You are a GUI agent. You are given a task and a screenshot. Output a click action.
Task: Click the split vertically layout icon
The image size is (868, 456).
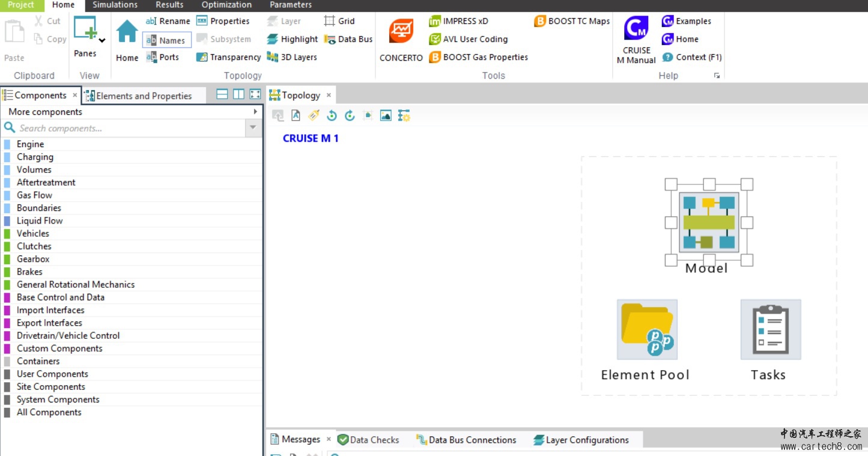tap(238, 94)
